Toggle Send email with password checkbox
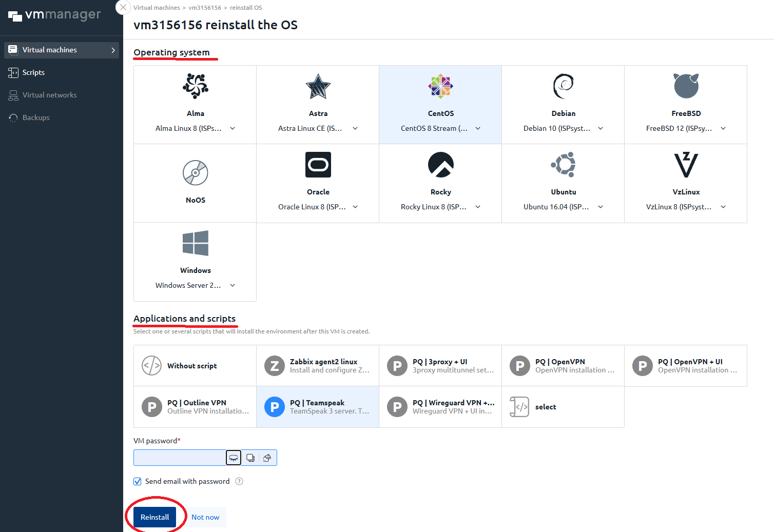This screenshot has width=774, height=532. click(137, 481)
